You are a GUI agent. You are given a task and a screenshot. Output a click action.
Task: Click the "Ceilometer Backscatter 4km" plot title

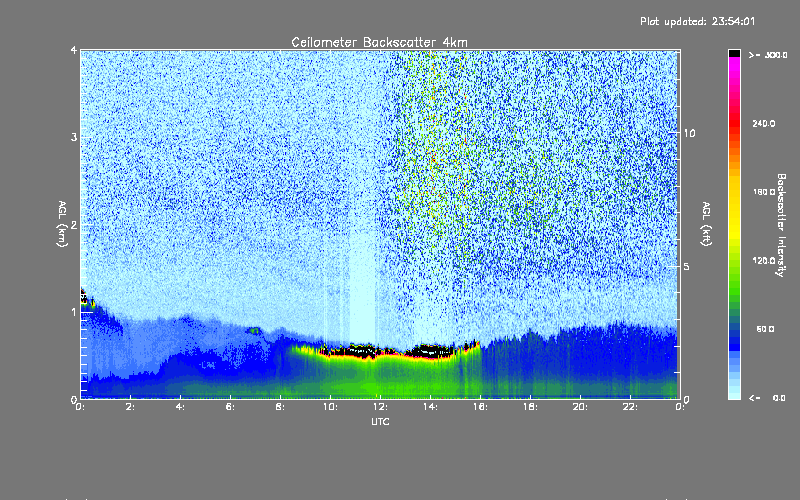(379, 42)
